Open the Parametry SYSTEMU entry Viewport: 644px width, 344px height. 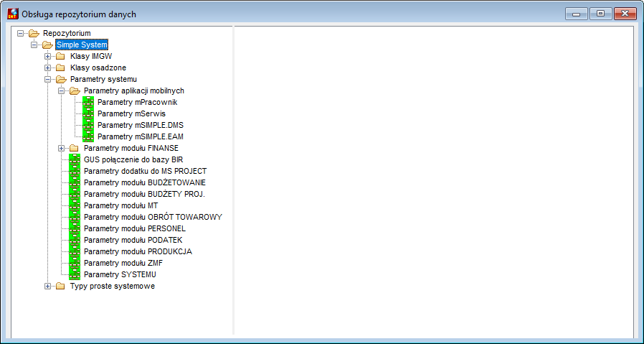(120, 275)
